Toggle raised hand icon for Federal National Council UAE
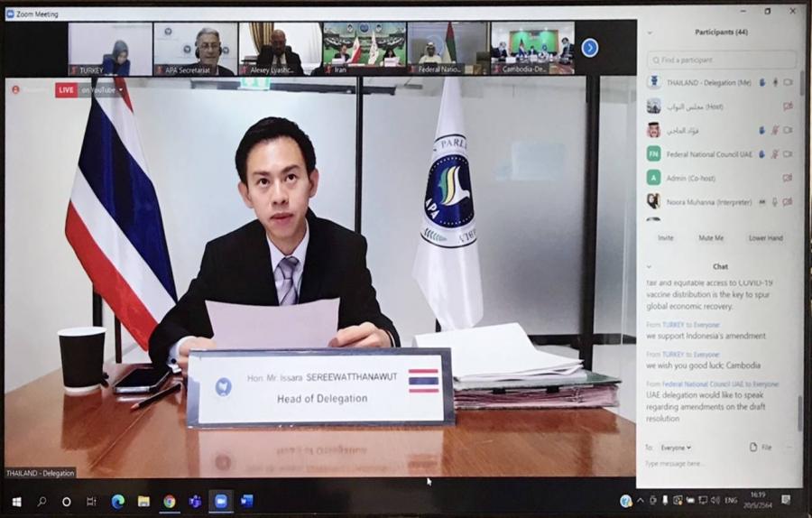 [x=761, y=153]
